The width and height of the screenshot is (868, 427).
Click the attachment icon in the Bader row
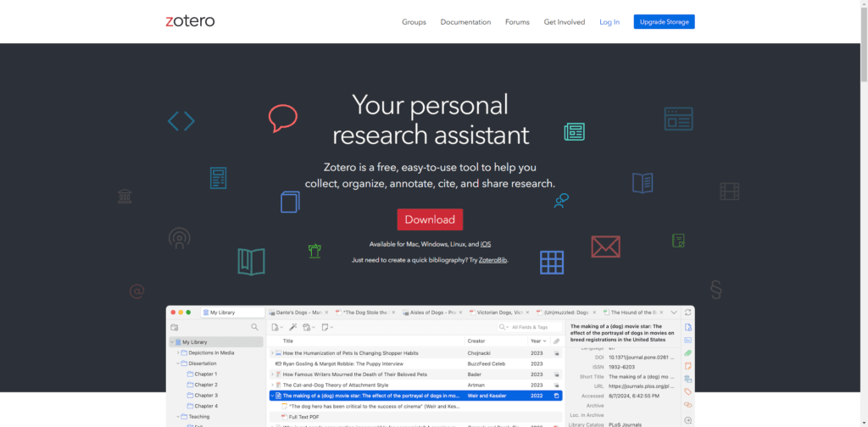pos(557,374)
